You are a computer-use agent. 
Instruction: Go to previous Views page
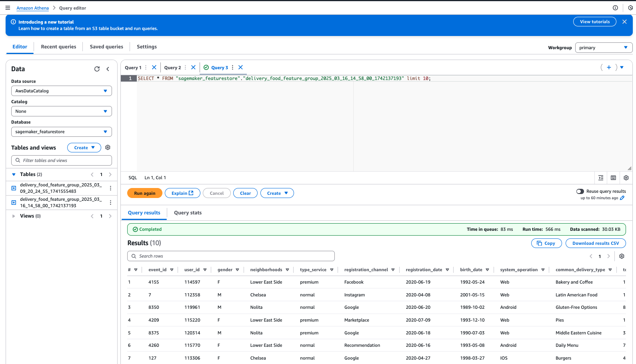[92, 216]
